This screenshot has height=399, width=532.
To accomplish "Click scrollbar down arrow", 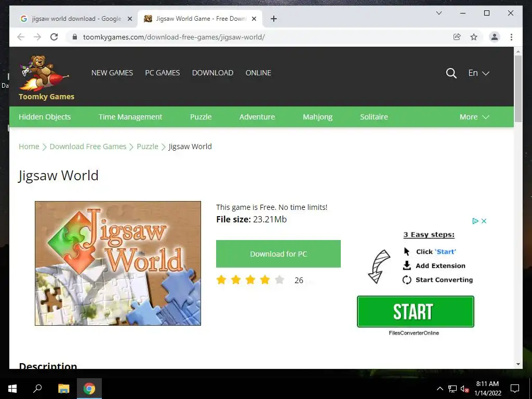I will click(x=518, y=364).
